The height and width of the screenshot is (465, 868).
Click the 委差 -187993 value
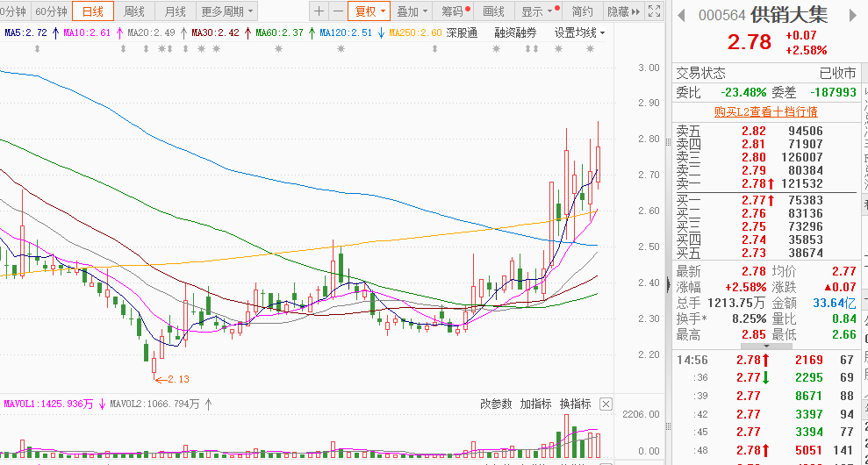[833, 92]
